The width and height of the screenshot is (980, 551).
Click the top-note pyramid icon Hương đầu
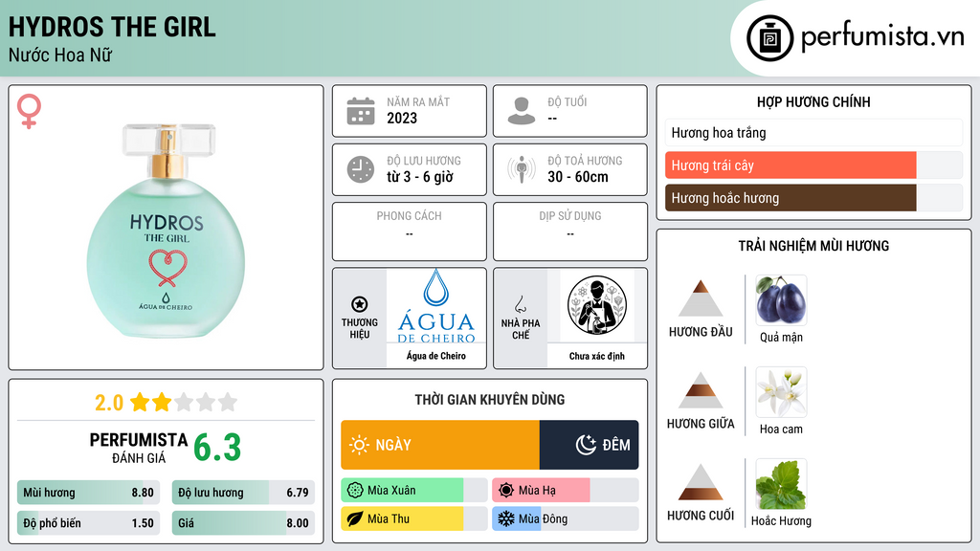pos(701,298)
